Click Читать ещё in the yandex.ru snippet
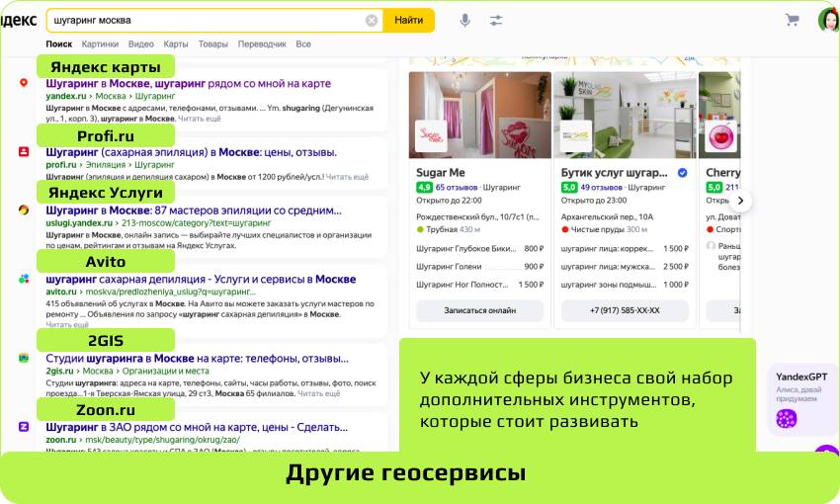The image size is (840, 504). (x=200, y=119)
